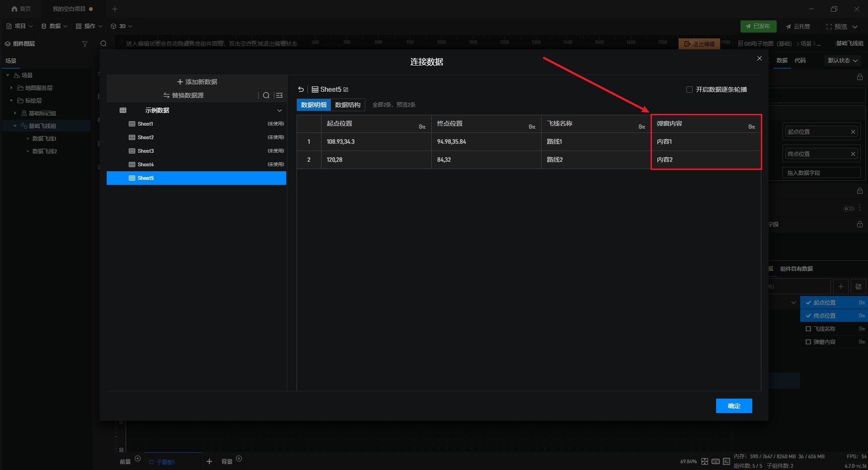Open the 默认状态 dropdown

coord(842,61)
